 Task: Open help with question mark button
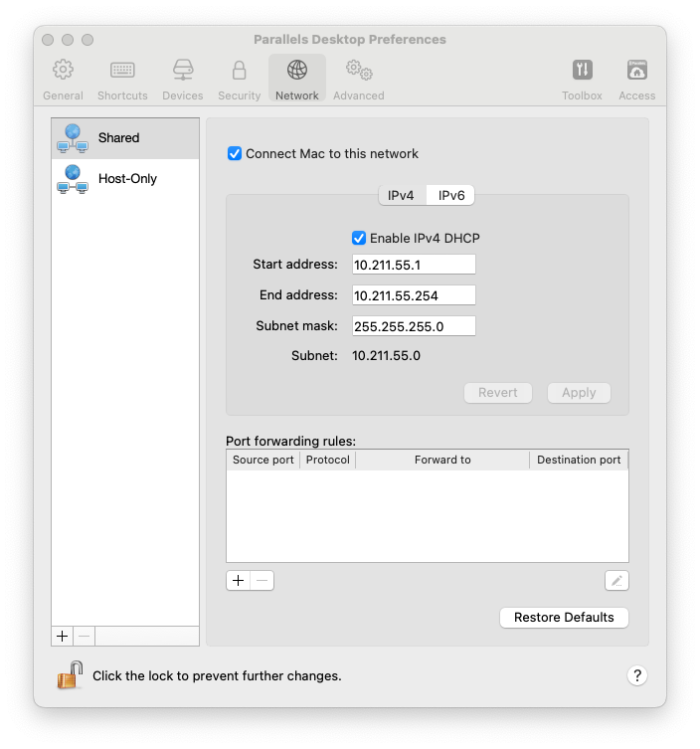(637, 675)
